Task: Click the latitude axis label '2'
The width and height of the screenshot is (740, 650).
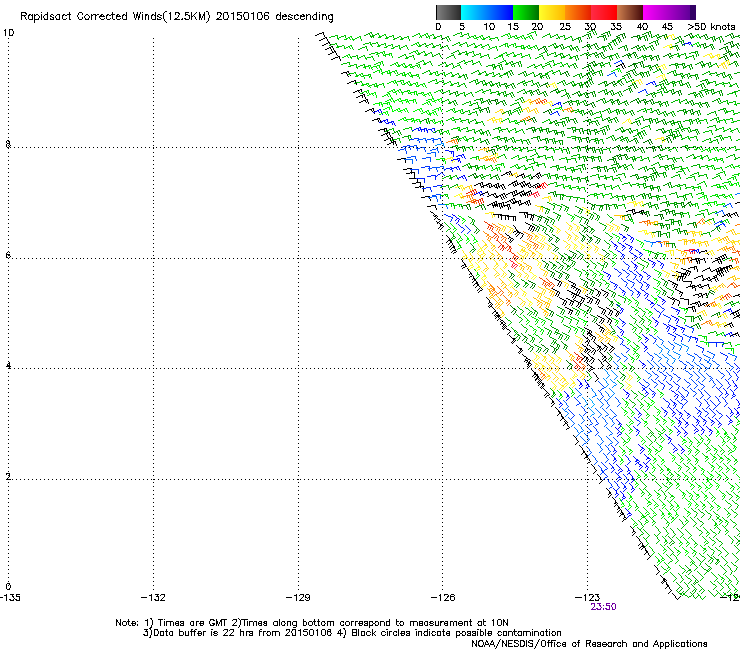Action: tap(8, 476)
